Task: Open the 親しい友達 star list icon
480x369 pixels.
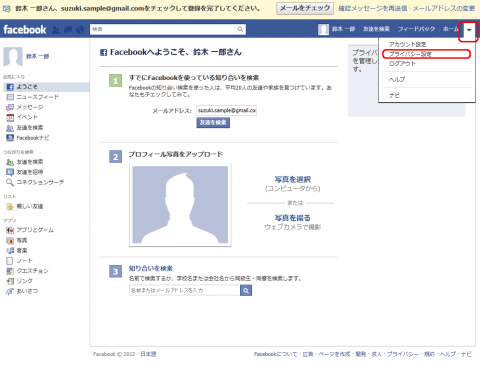Action: click(x=10, y=207)
